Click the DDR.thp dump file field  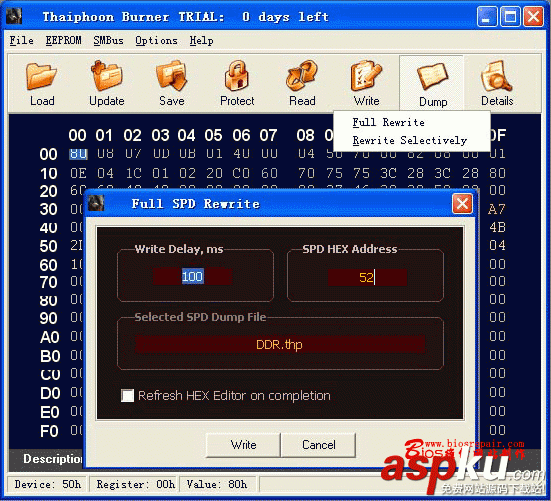point(280,344)
